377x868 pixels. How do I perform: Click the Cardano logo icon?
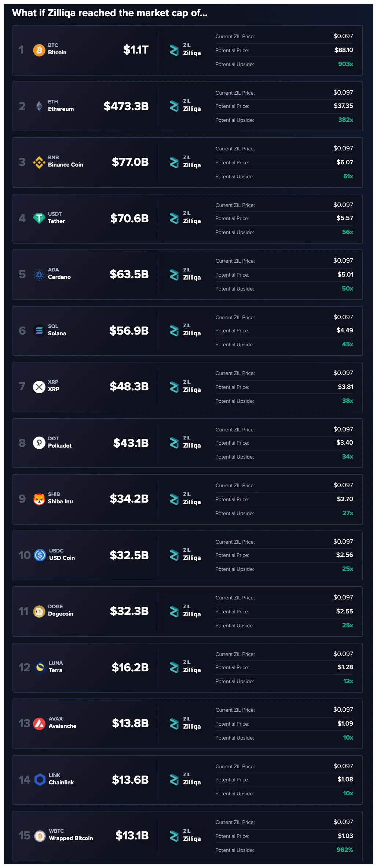click(x=39, y=274)
